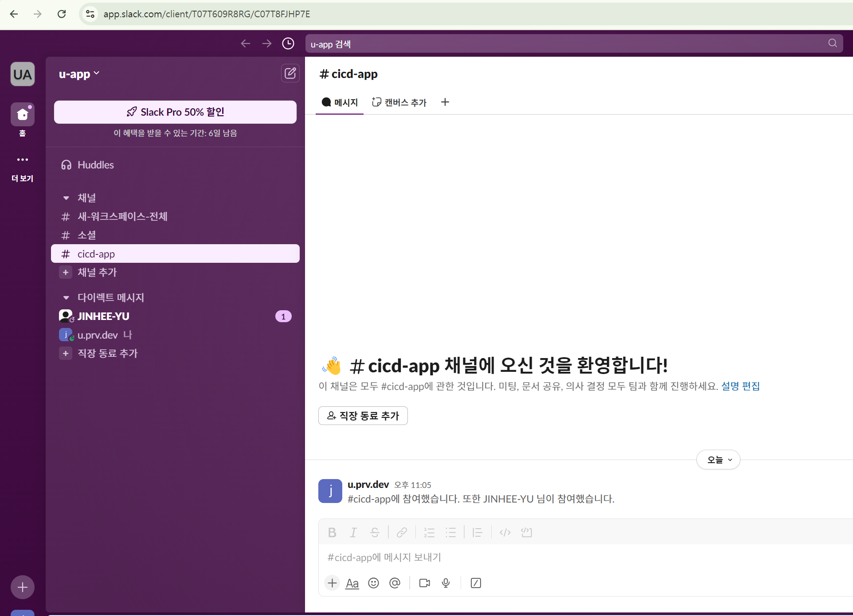Select the cicd-app channel in the sidebar
This screenshot has height=616, width=853.
coord(175,254)
